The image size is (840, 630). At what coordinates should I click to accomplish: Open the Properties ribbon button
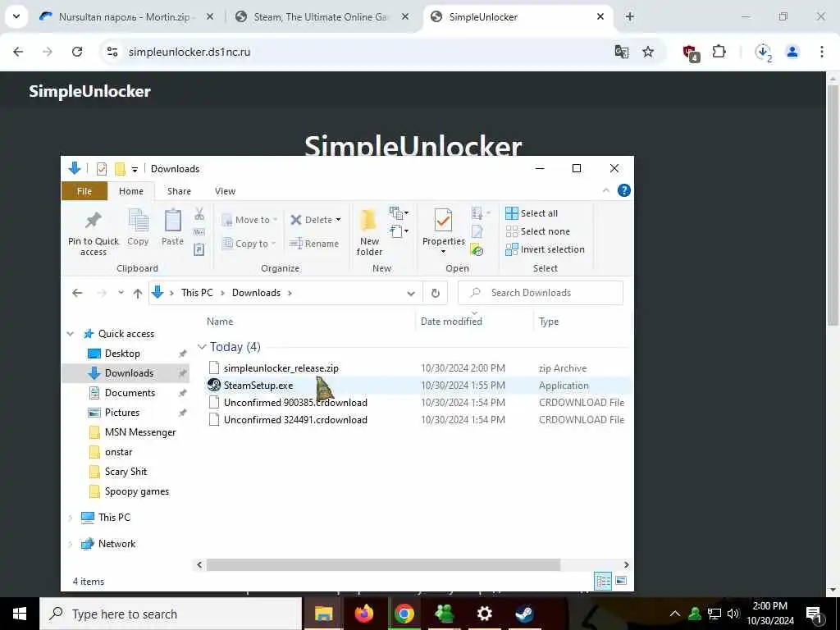pos(443,232)
